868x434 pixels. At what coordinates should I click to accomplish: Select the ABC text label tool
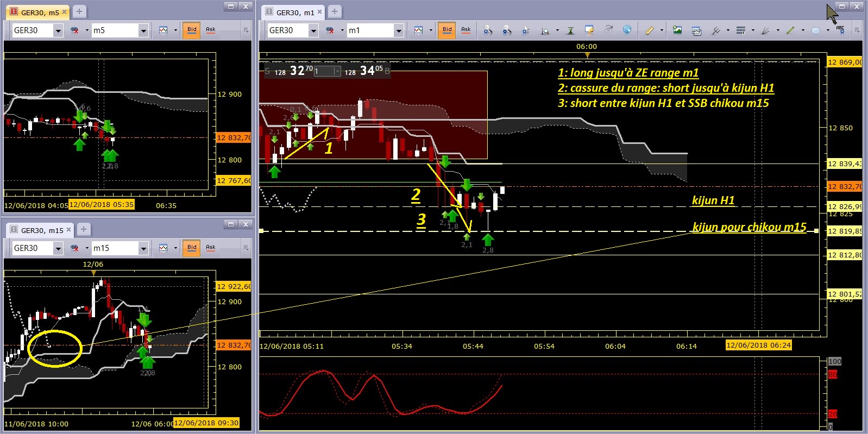coord(840,30)
